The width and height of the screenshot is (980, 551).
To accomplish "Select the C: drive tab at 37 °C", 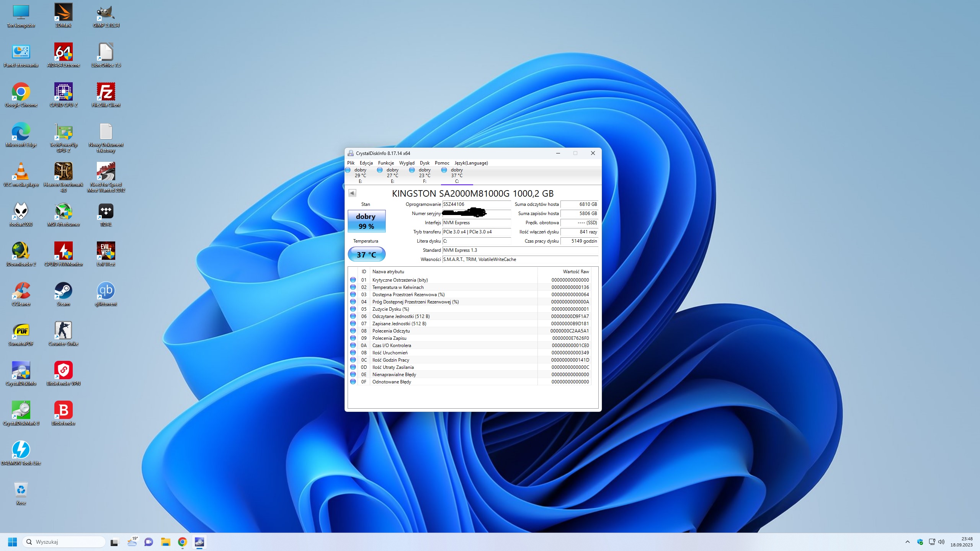I will point(456,175).
